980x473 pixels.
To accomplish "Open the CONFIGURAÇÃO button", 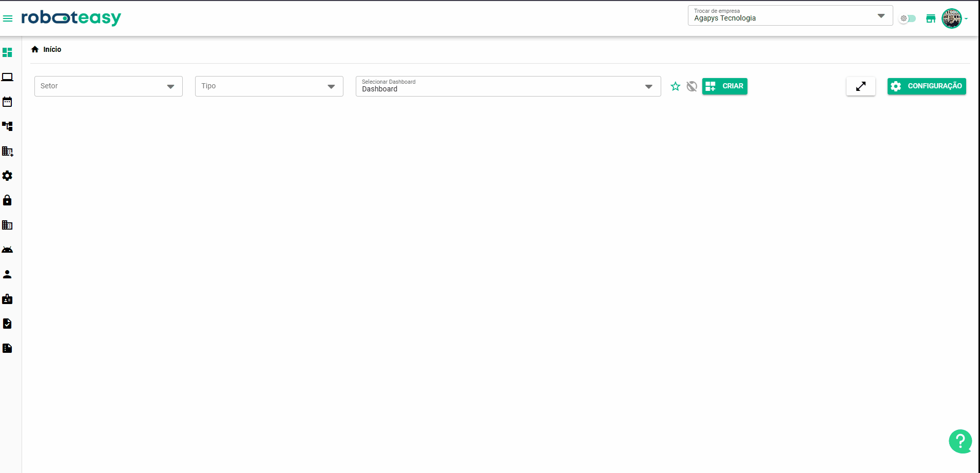I will coord(926,86).
